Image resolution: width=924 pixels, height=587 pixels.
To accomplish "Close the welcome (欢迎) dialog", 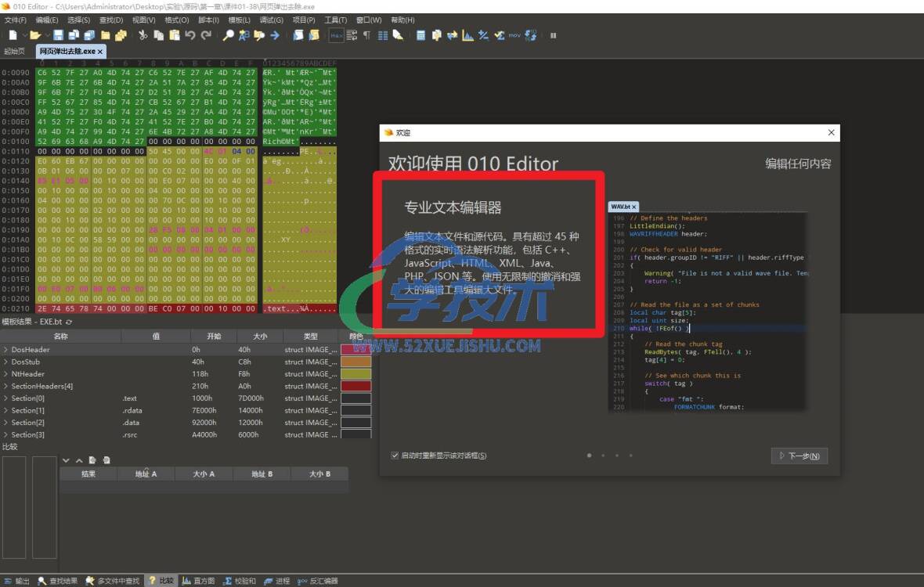I will click(x=831, y=132).
